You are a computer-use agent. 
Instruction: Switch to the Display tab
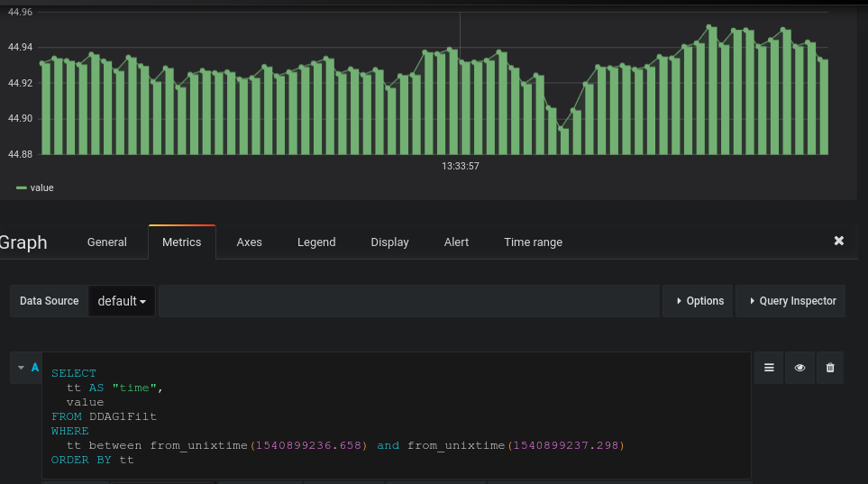tap(389, 242)
